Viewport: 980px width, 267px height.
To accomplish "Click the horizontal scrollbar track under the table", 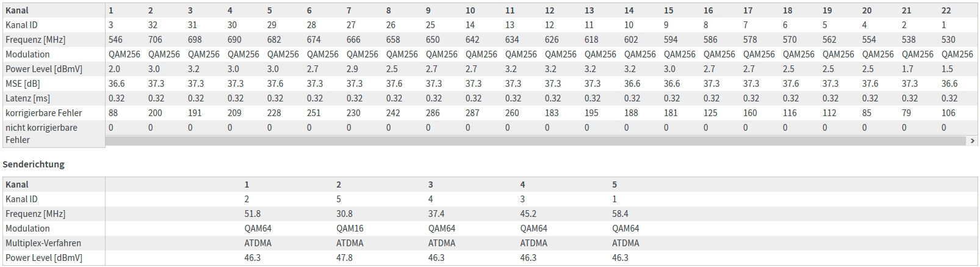I will [537, 141].
